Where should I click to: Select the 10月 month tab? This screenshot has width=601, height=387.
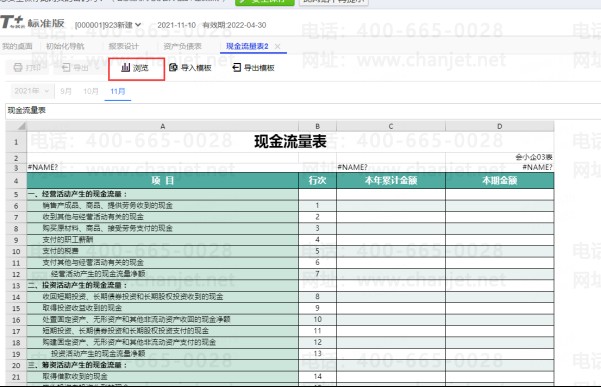coord(91,91)
